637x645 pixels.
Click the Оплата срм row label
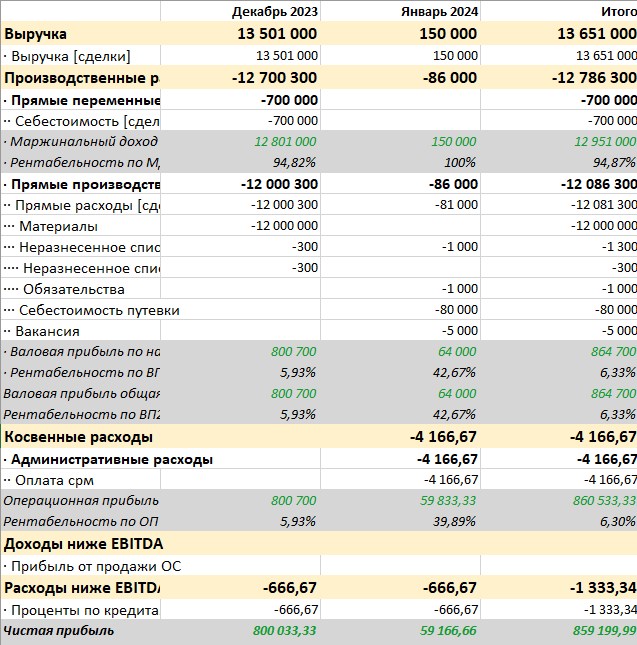(56, 480)
